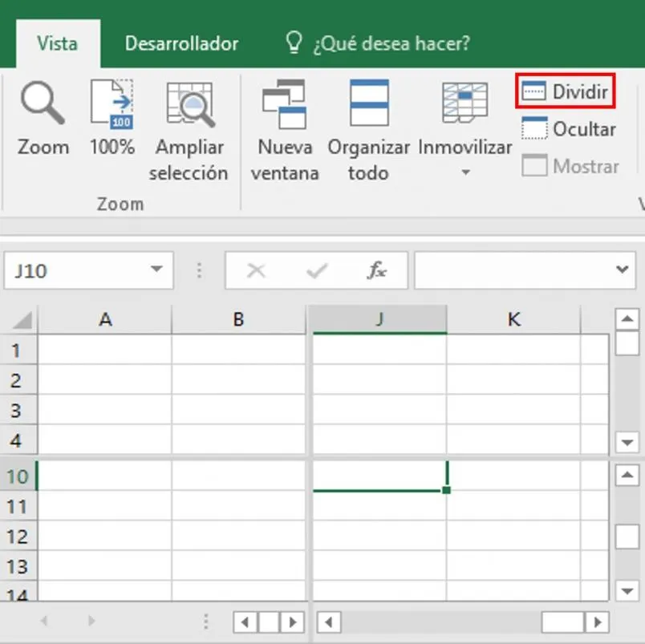Click cell J3
The width and height of the screenshot is (645, 644).
pyautogui.click(x=379, y=410)
